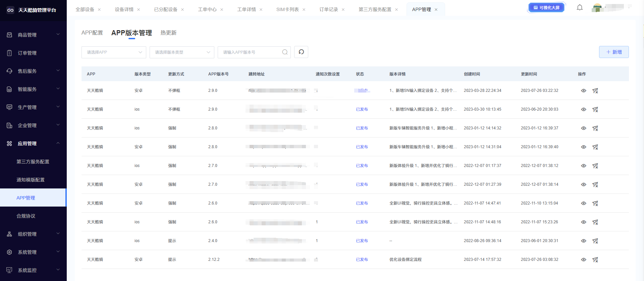Click the publish icon for version 2.12.2 row
Screen dimensions: 644x281
point(595,260)
